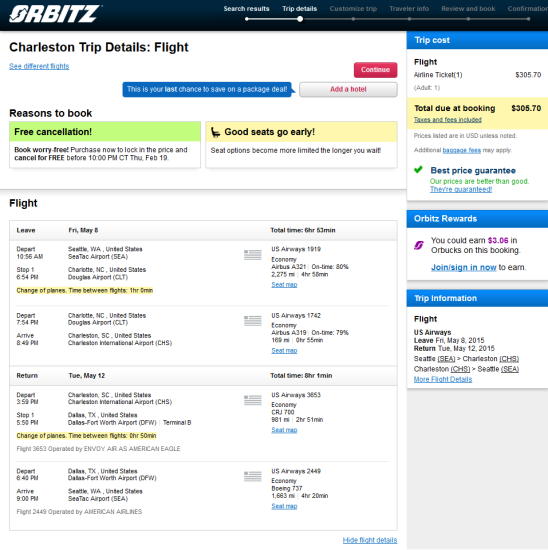Click the Add a hotel button
This screenshot has height=550, width=548.
point(348,89)
